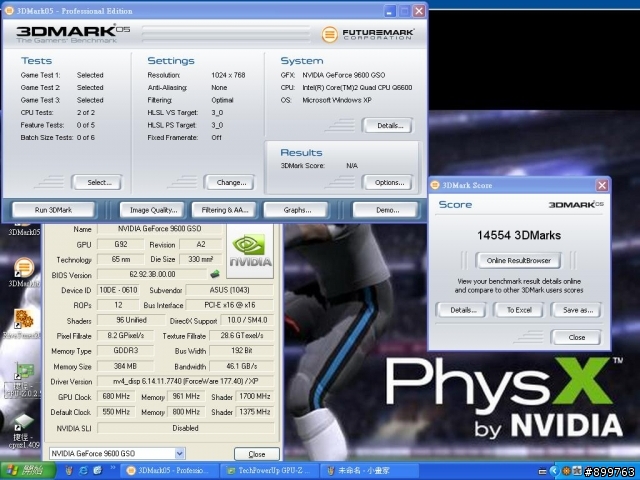Click Close button in GPU-Z window
Viewport: 640px width, 480px height.
pyautogui.click(x=257, y=454)
